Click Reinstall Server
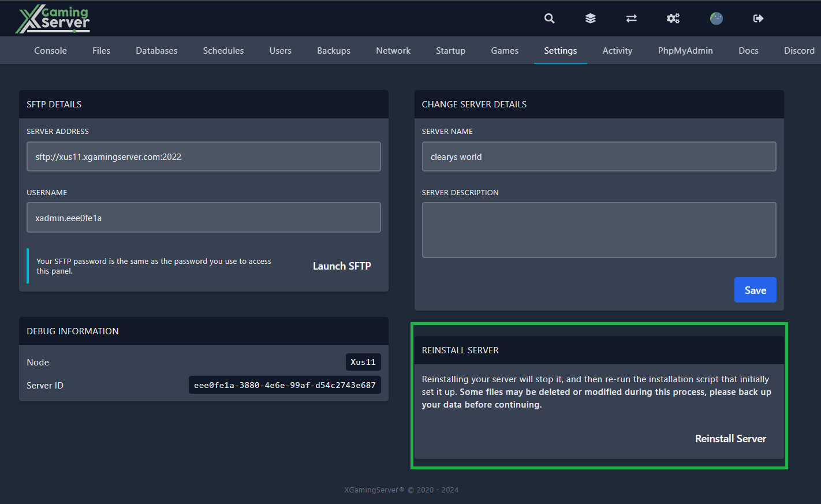The width and height of the screenshot is (821, 504). [730, 438]
